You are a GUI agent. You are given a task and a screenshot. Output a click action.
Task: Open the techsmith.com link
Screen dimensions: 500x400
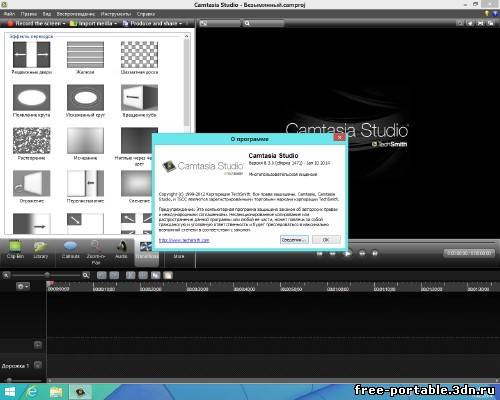coord(184,240)
